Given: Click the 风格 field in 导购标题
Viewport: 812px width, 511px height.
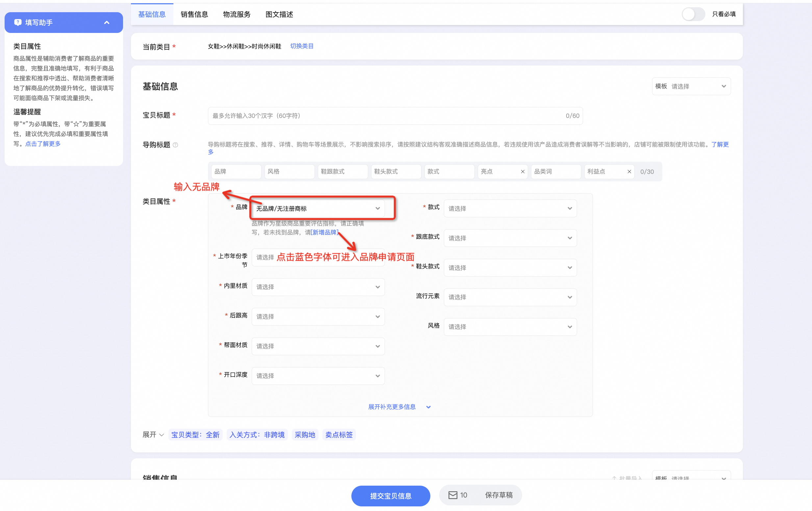Looking at the screenshot, I should [289, 172].
